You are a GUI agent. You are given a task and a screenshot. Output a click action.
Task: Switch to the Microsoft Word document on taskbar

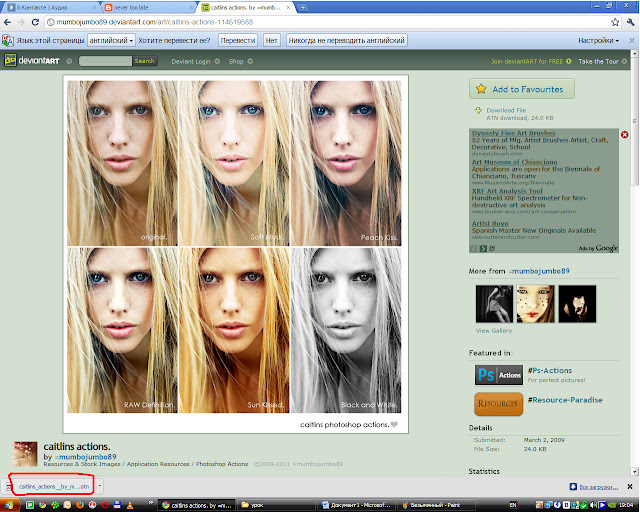click(x=356, y=505)
